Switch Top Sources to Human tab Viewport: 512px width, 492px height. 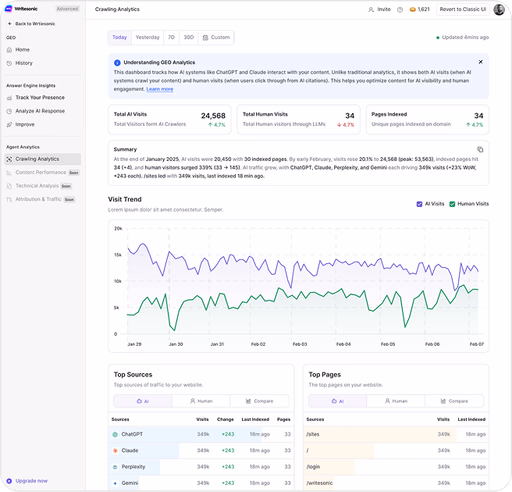pyautogui.click(x=201, y=401)
